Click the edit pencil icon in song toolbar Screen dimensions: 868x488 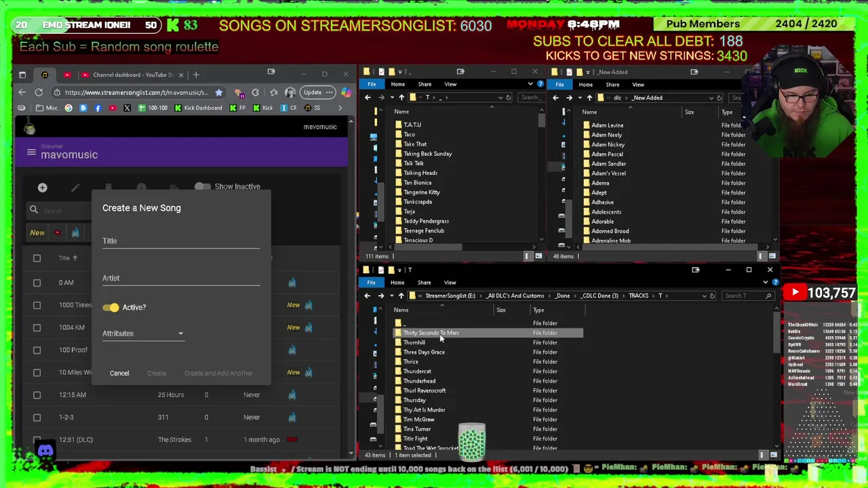tap(75, 188)
